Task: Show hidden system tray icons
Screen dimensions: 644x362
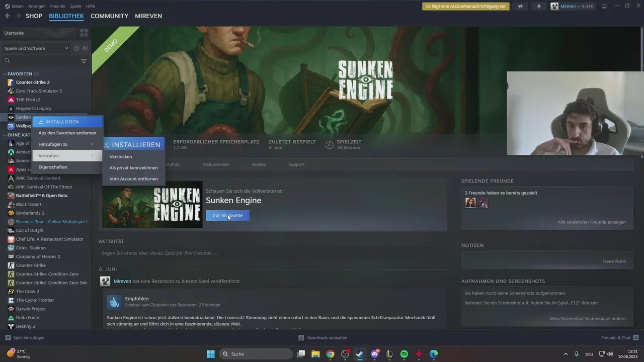Action: click(x=566, y=354)
